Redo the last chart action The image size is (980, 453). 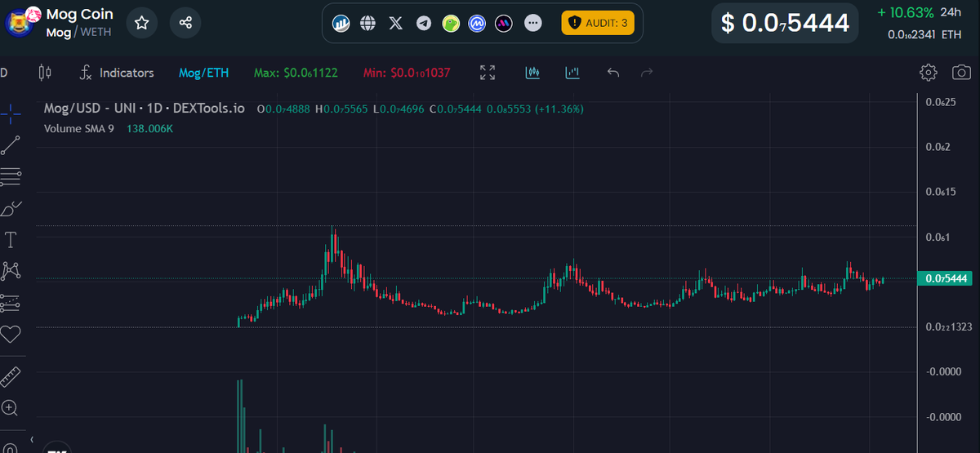pyautogui.click(x=647, y=73)
